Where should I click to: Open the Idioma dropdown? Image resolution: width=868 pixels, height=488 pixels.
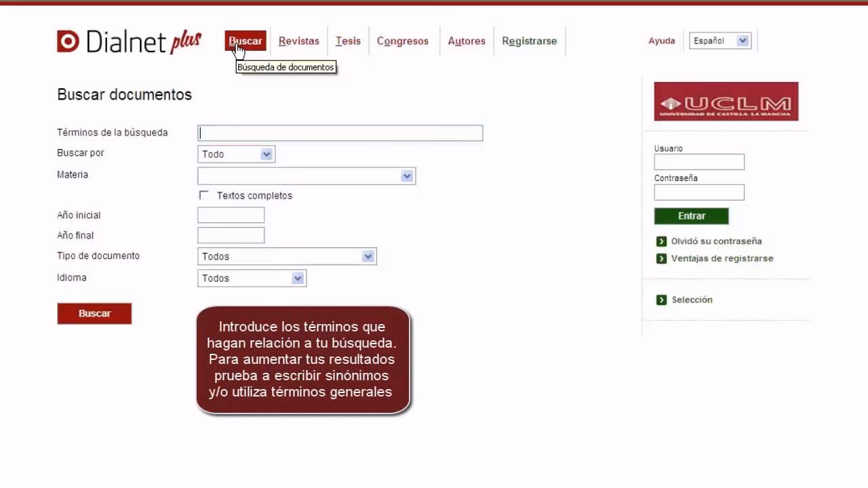[252, 278]
